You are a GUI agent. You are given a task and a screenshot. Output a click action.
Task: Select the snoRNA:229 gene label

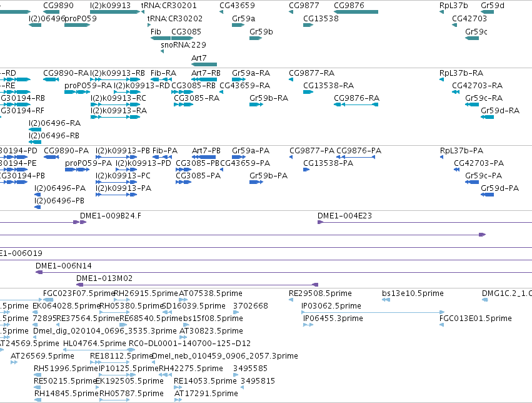(x=183, y=45)
